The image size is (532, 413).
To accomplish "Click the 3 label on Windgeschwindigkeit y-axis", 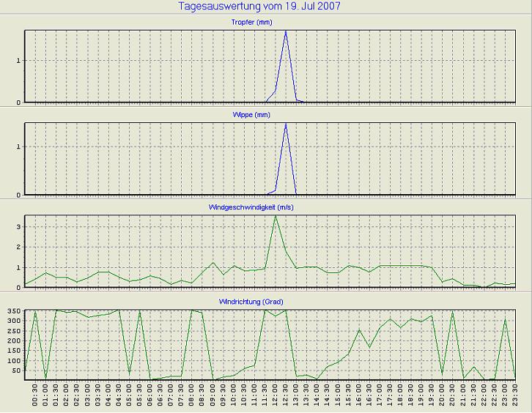I will (19, 226).
